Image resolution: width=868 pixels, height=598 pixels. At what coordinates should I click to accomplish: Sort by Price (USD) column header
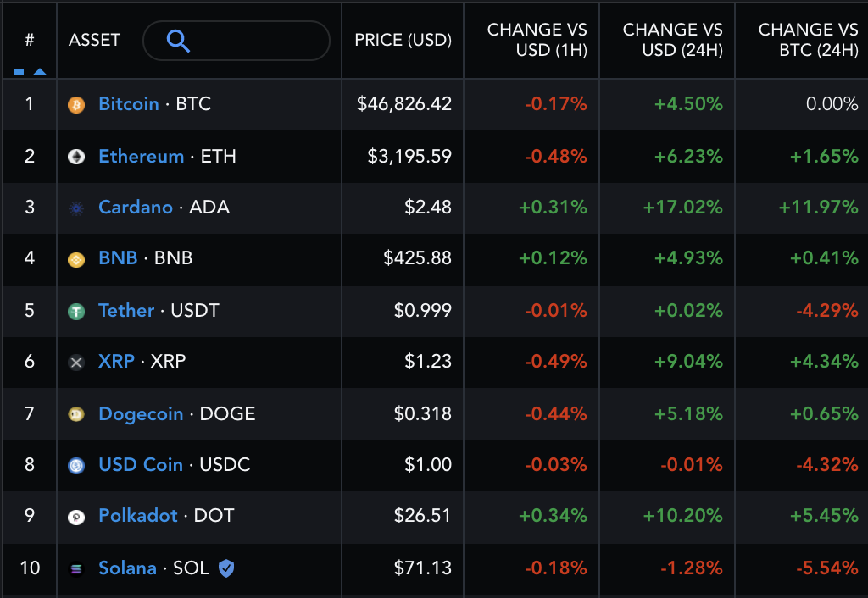[x=403, y=41]
